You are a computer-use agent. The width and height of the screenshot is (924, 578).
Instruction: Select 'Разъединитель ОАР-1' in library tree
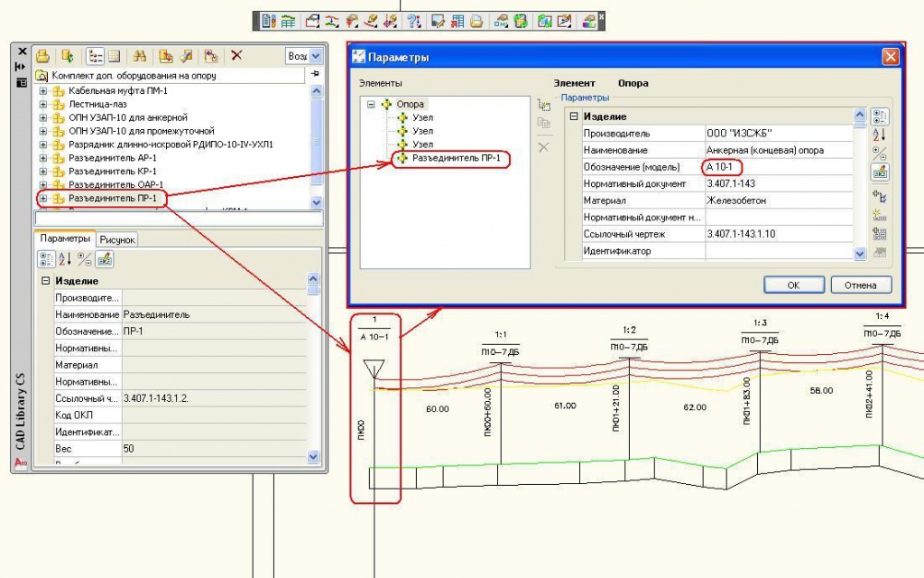point(116,184)
